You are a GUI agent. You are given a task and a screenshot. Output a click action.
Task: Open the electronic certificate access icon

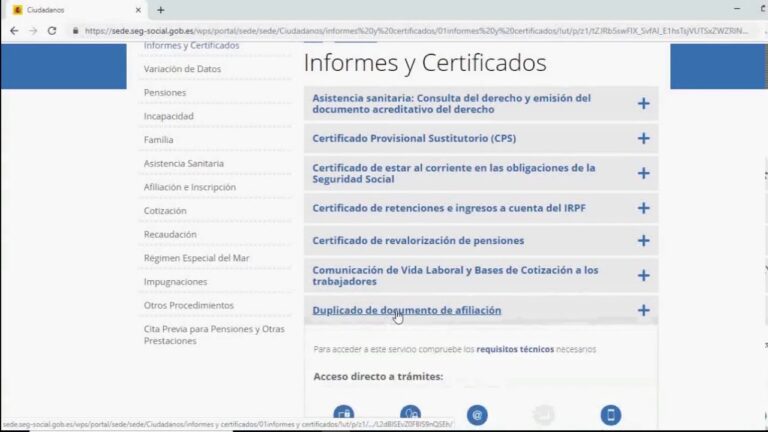[x=344, y=415]
